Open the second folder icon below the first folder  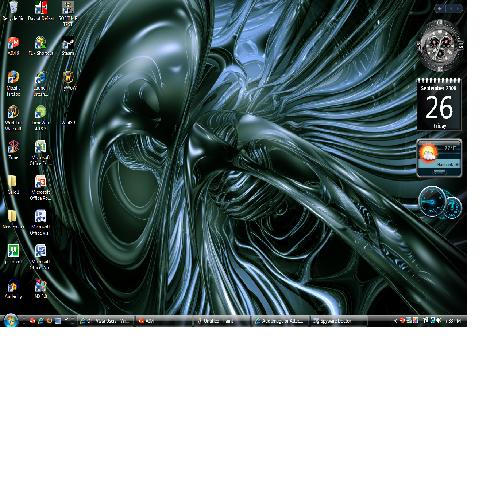[13, 219]
